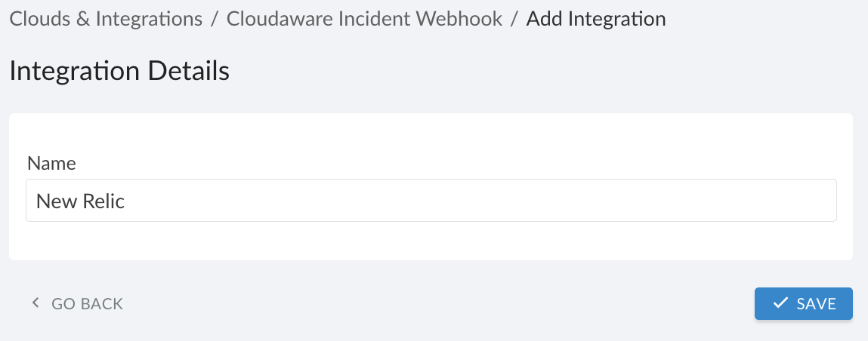Place cursor after the word Relic

[125, 201]
